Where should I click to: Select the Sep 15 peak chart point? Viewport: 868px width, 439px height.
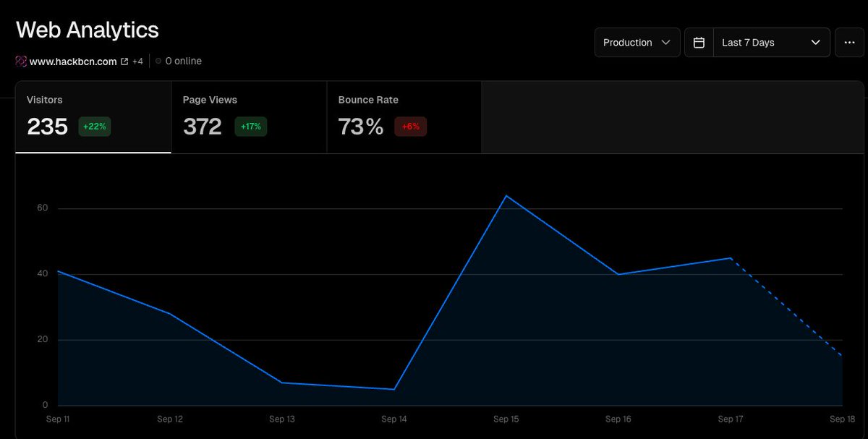point(506,195)
